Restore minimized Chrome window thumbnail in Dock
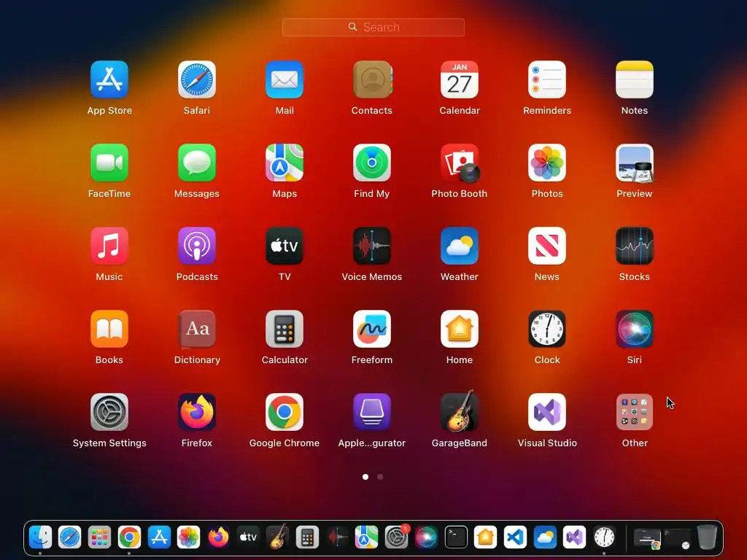747x560 pixels. click(x=647, y=539)
